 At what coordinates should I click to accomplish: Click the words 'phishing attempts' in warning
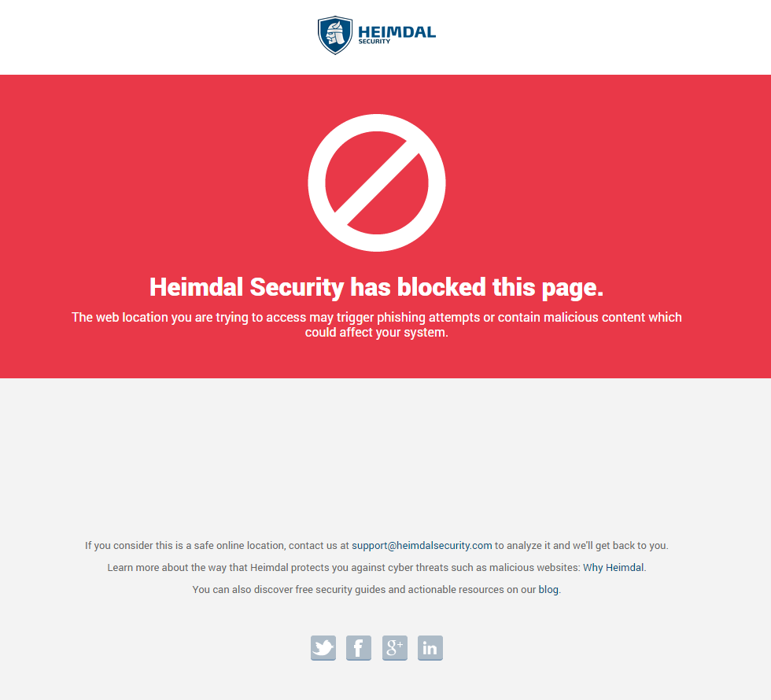(428, 318)
